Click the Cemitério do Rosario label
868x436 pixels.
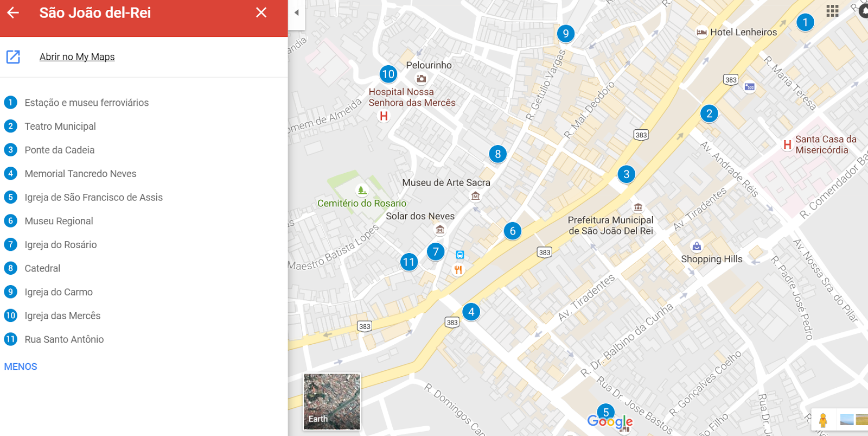click(x=362, y=203)
